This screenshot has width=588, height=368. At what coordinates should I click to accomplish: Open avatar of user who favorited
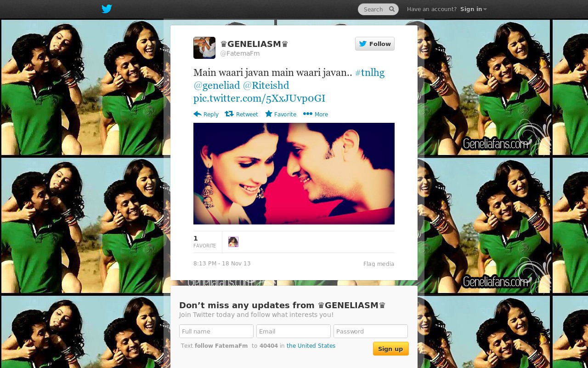click(x=233, y=242)
